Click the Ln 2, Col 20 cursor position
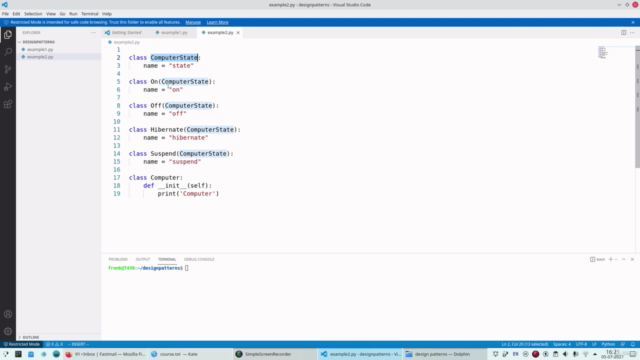 [x=525, y=344]
